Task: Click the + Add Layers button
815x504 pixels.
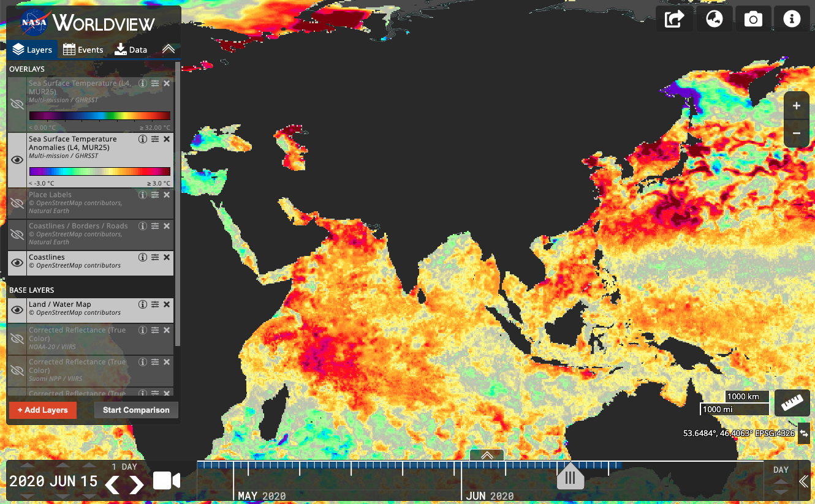Action: 43,410
